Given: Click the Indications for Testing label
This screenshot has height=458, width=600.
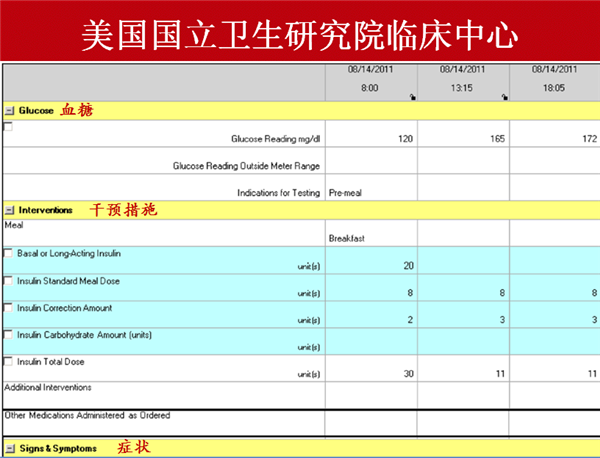Looking at the screenshot, I should click(279, 193).
